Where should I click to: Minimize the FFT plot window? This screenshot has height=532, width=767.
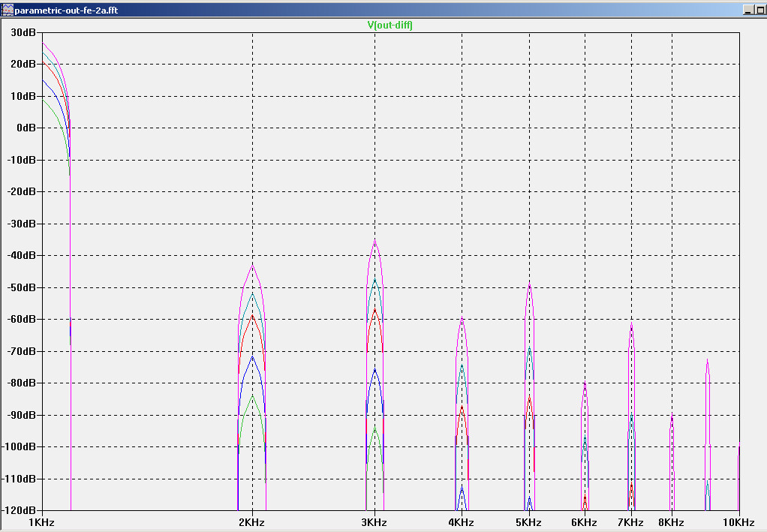coord(748,10)
